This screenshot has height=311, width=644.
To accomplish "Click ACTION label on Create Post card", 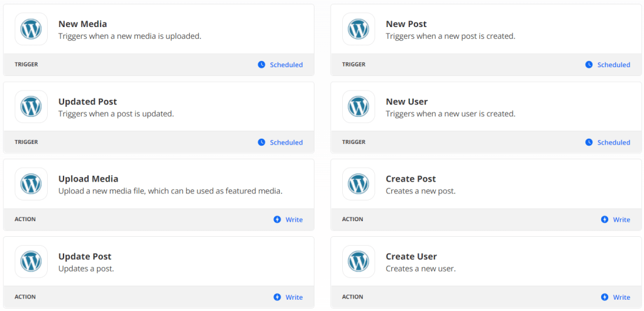I will pos(353,219).
